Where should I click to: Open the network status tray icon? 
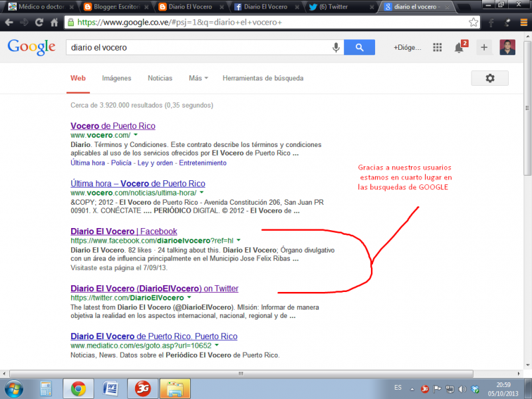pyautogui.click(x=450, y=389)
